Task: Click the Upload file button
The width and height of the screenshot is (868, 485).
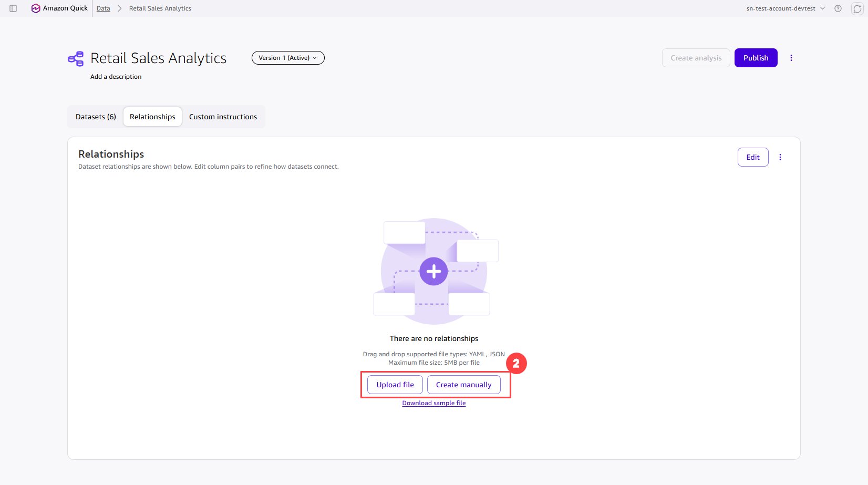Action: (395, 385)
